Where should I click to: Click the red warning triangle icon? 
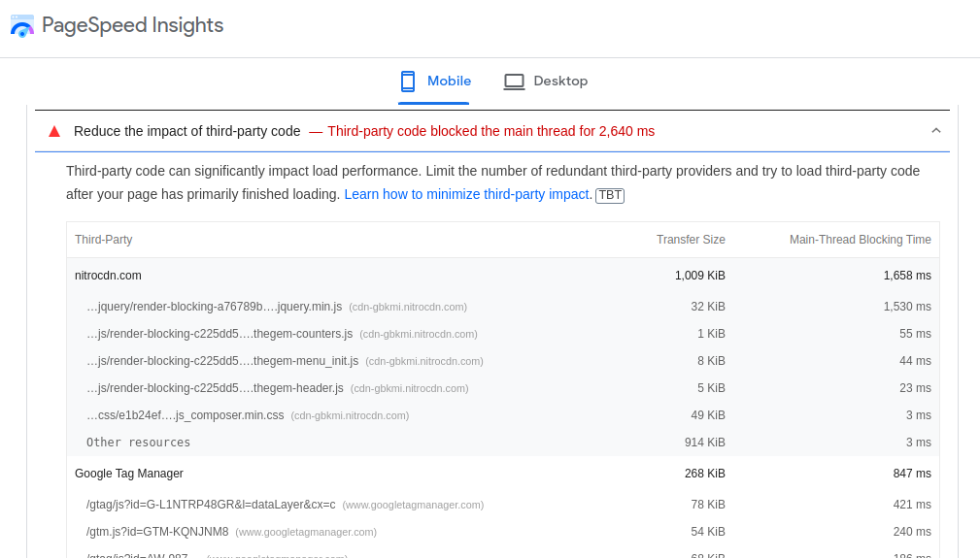point(54,131)
